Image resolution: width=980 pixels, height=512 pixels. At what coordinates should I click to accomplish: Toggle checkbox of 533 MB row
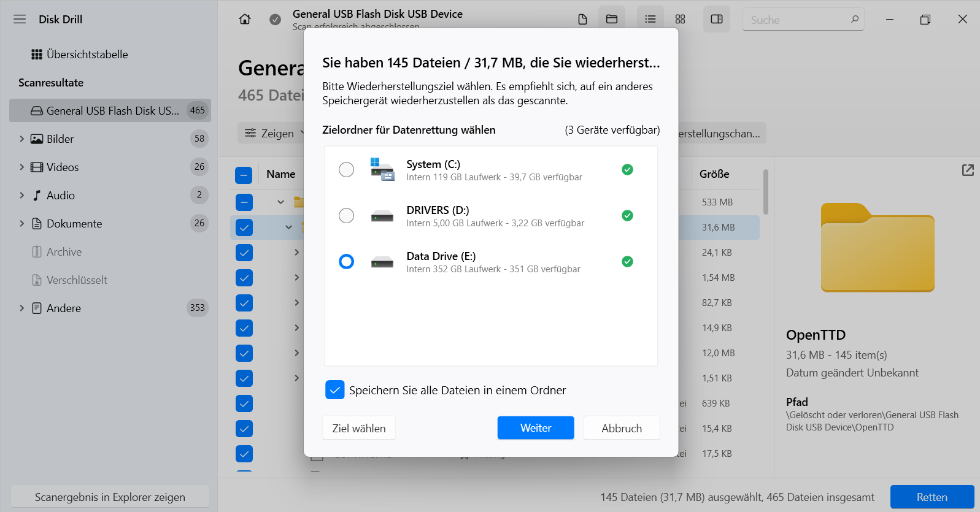click(x=244, y=202)
